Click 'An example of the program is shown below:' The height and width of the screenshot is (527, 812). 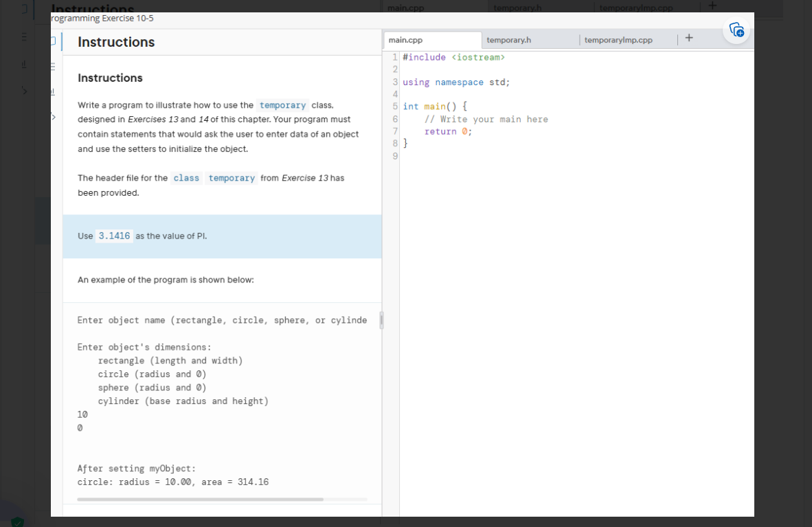point(166,280)
